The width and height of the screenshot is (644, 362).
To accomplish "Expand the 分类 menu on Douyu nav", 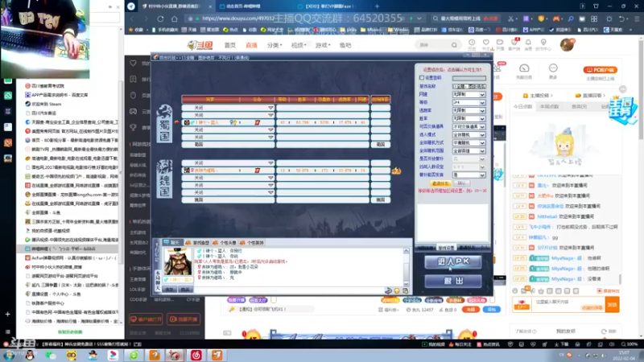I will [x=275, y=45].
